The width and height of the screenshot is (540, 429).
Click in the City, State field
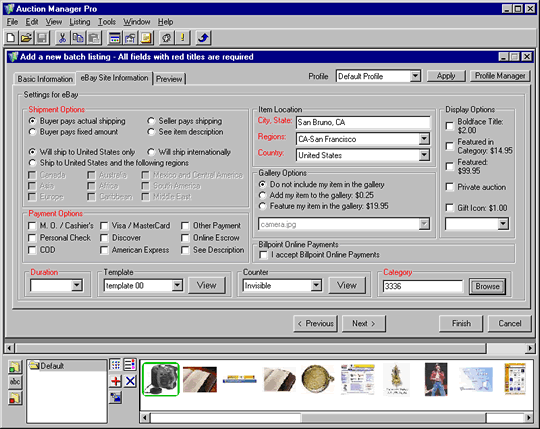[363, 122]
